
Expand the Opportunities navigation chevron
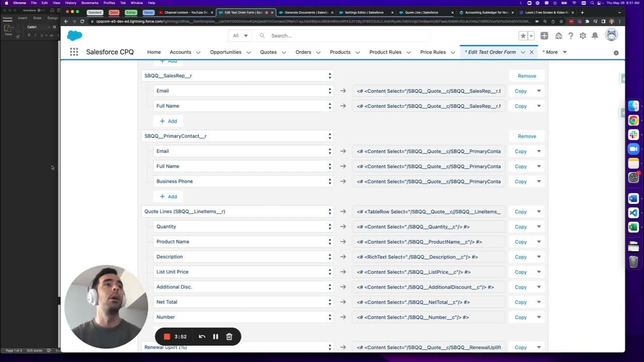(x=249, y=52)
